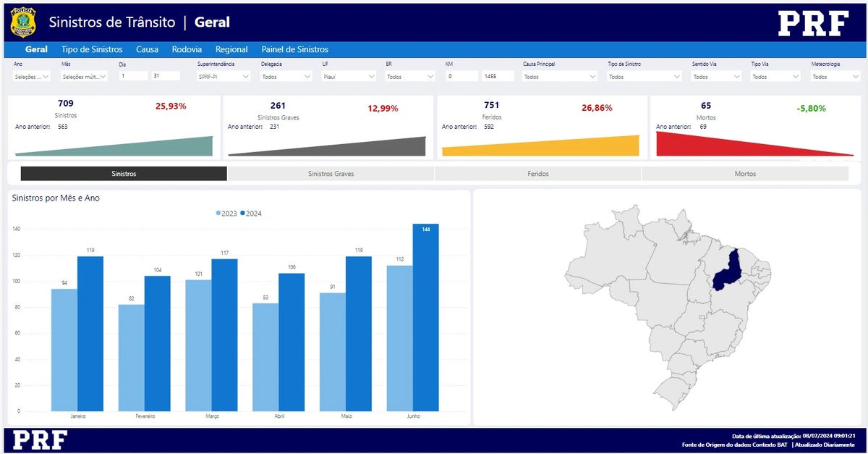Go to the Rodovia tab

coord(187,50)
